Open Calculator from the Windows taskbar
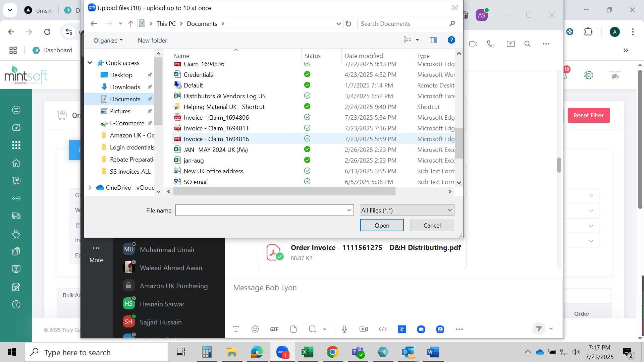Screen dimensions: 644x362 [x=207, y=352]
